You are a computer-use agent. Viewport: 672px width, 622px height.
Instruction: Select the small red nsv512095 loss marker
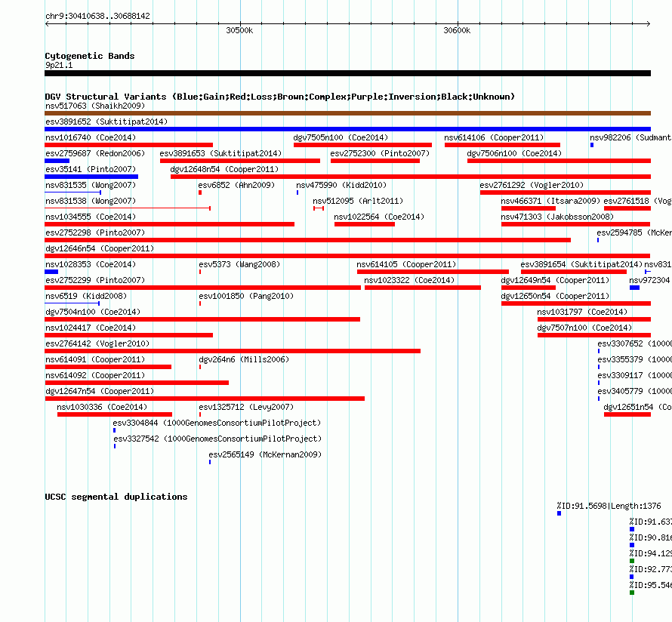(319, 208)
